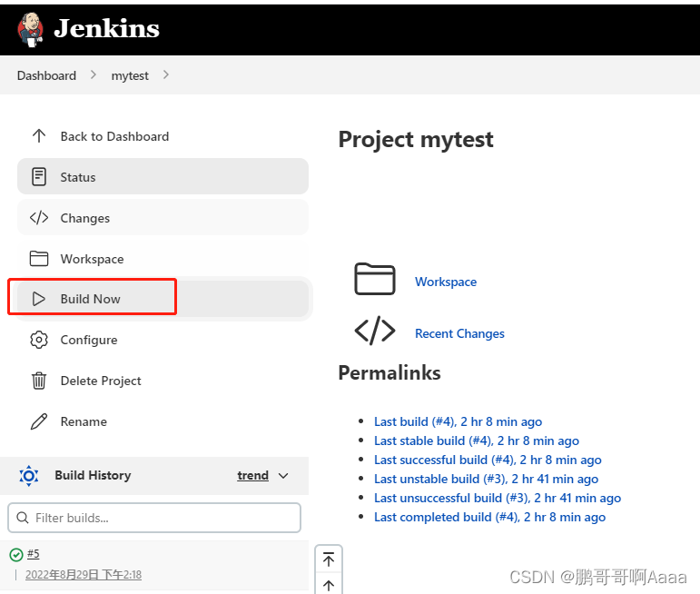
Task: Click the Configure gear icon
Action: point(39,340)
